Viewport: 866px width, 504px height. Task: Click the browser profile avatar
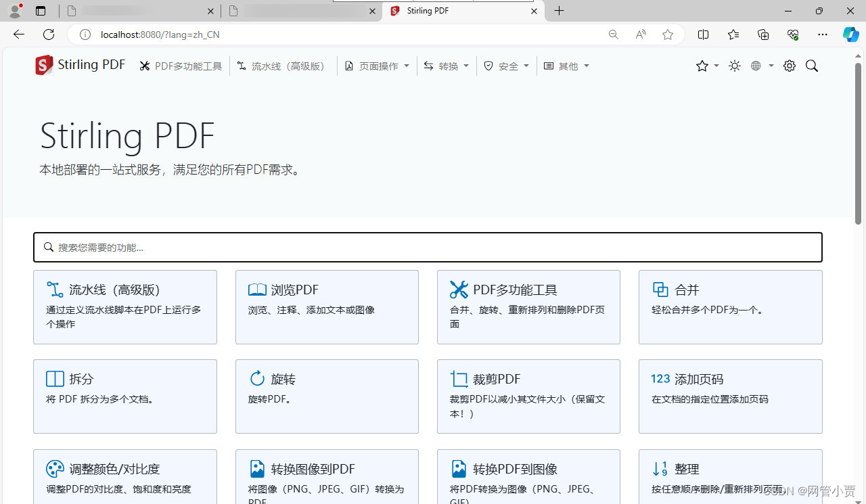click(15, 11)
